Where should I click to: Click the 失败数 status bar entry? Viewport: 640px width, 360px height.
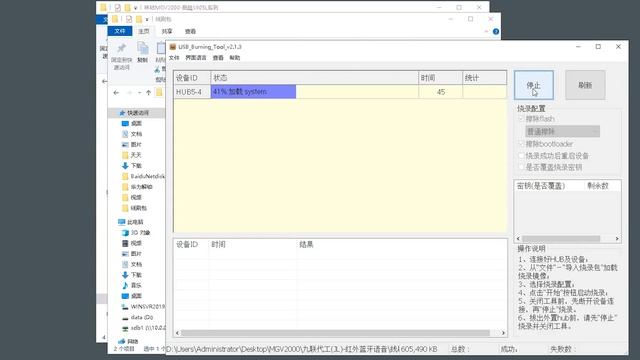click(x=562, y=349)
